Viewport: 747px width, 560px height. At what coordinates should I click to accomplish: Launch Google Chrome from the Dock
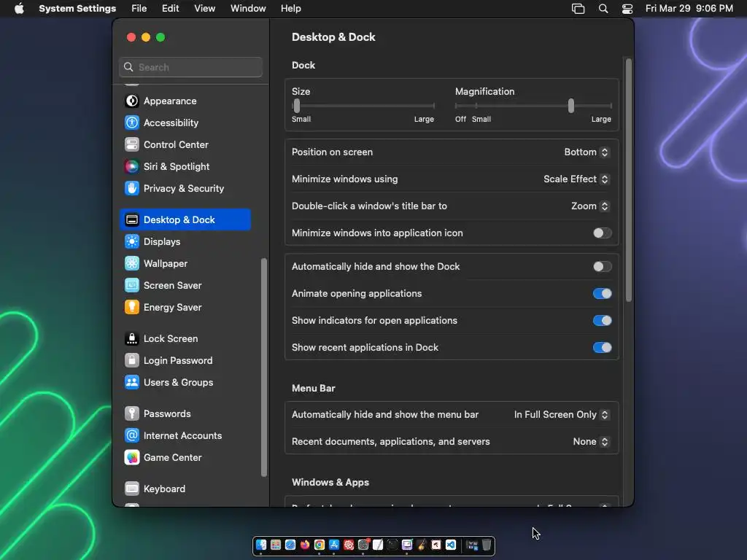(320, 545)
